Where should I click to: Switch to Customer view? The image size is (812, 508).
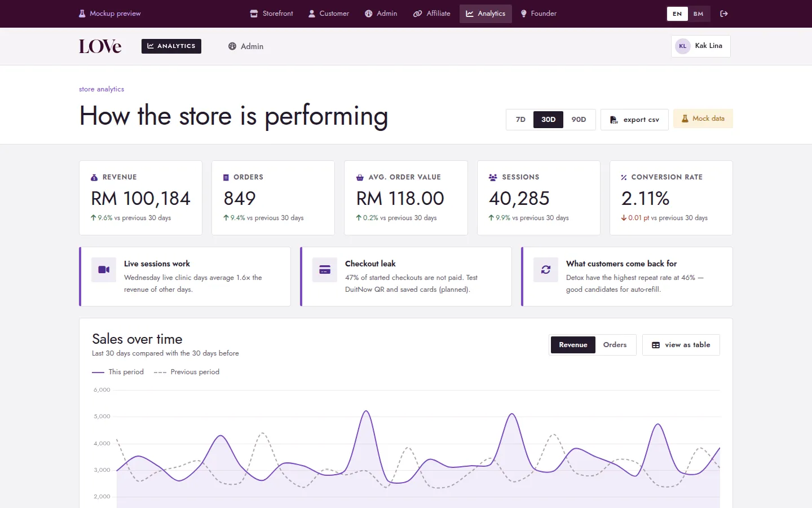[x=329, y=14]
